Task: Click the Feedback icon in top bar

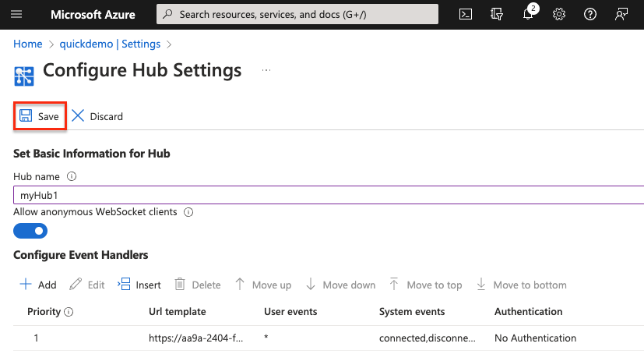Action: [621, 14]
